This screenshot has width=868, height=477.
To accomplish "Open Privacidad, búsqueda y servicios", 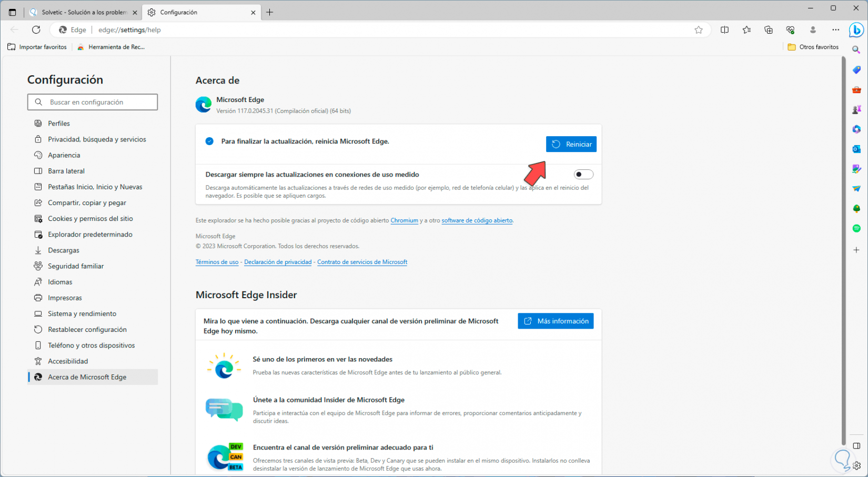I will click(x=93, y=139).
